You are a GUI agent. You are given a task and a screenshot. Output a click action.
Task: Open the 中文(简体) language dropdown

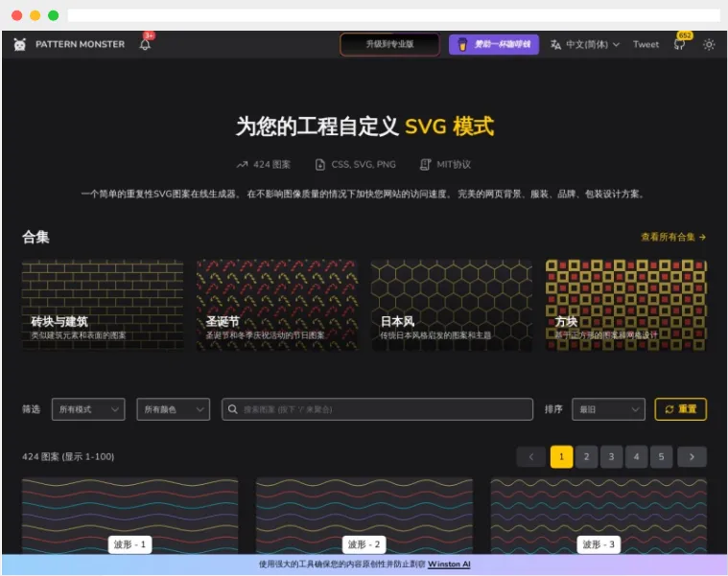tap(585, 44)
